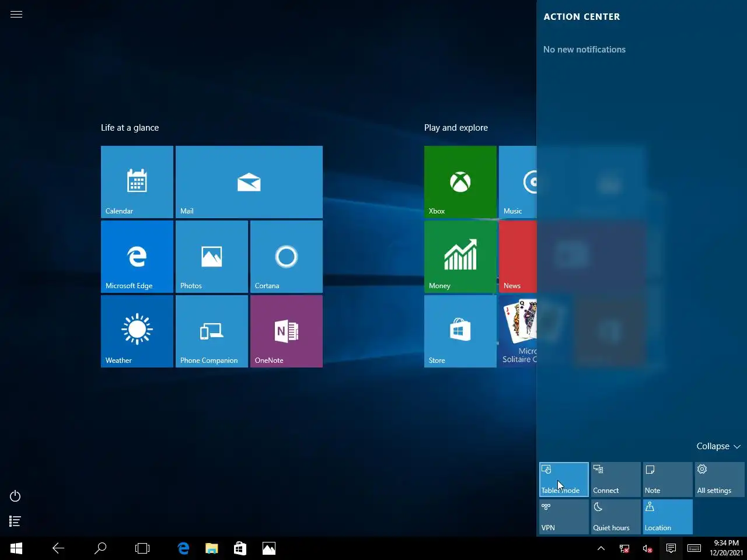The height and width of the screenshot is (560, 747).
Task: Open the News tile
Action: 518,257
